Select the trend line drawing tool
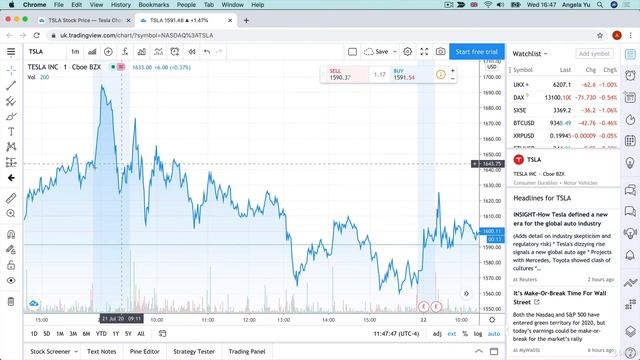This screenshot has width=640, height=360. [11, 85]
